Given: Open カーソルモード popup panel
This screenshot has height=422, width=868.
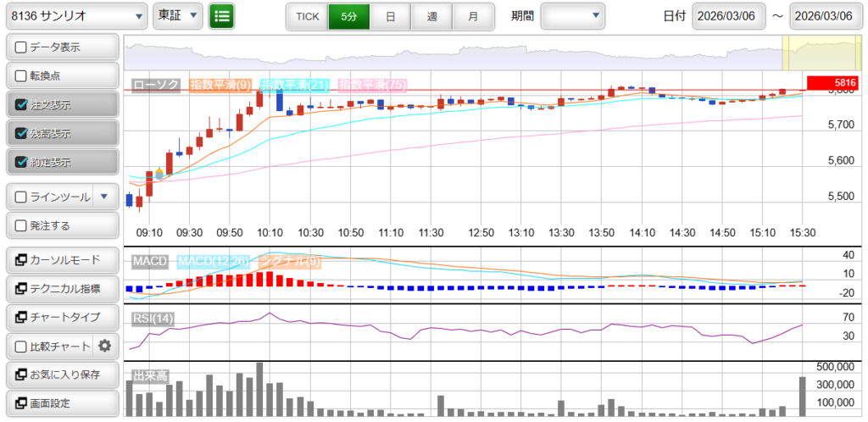Looking at the screenshot, I should pyautogui.click(x=62, y=259).
